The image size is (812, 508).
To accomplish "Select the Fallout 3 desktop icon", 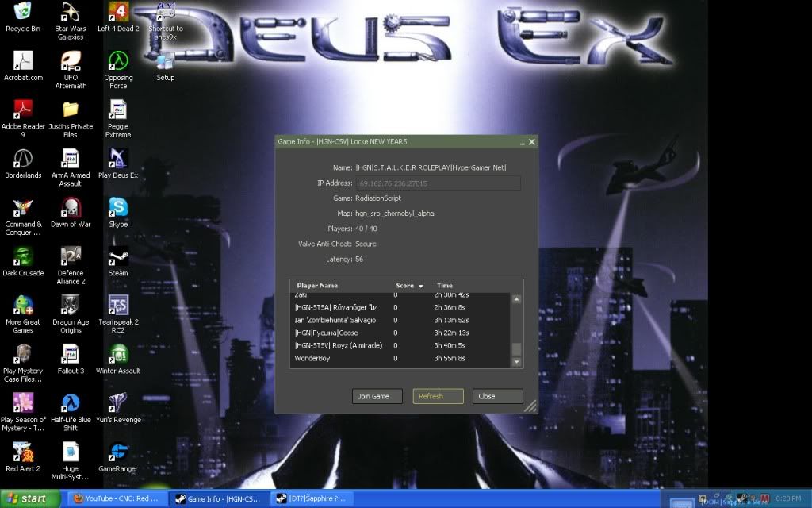I will pos(71,360).
